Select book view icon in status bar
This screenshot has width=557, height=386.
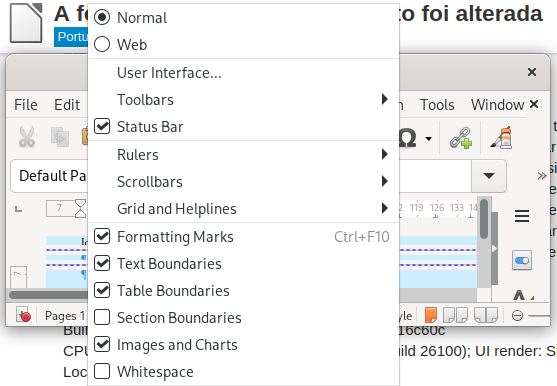486,315
